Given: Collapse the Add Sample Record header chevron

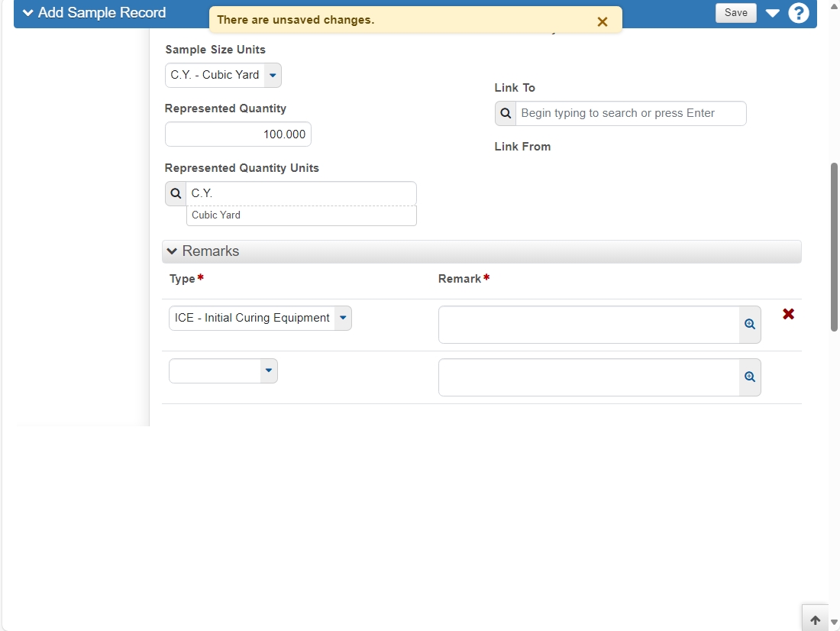Looking at the screenshot, I should 27,13.
